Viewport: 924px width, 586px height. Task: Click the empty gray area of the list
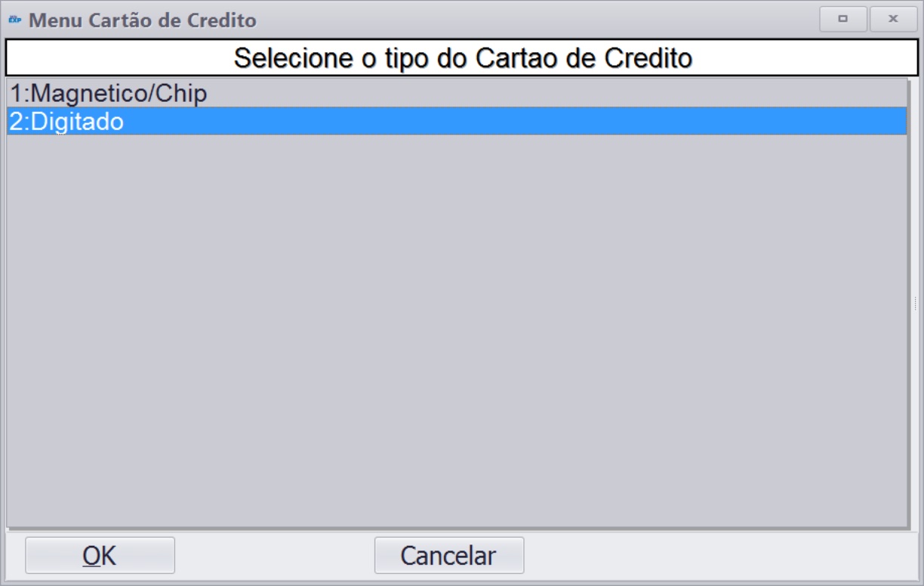coord(457,331)
